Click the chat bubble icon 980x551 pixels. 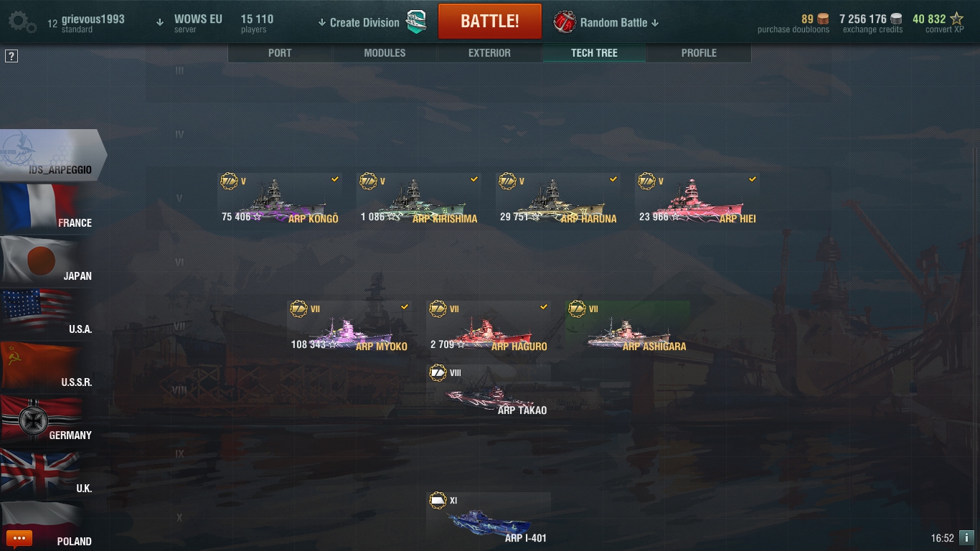19,538
